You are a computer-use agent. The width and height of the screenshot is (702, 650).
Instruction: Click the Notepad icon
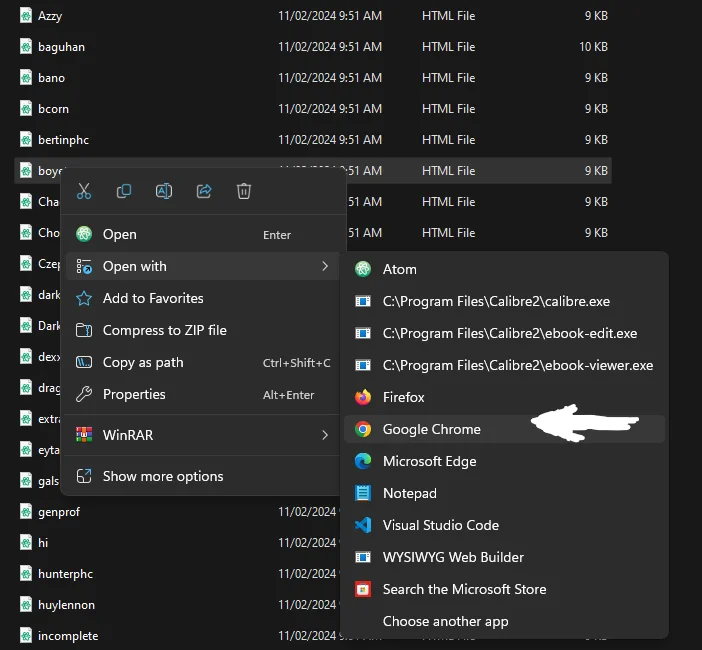click(x=363, y=493)
